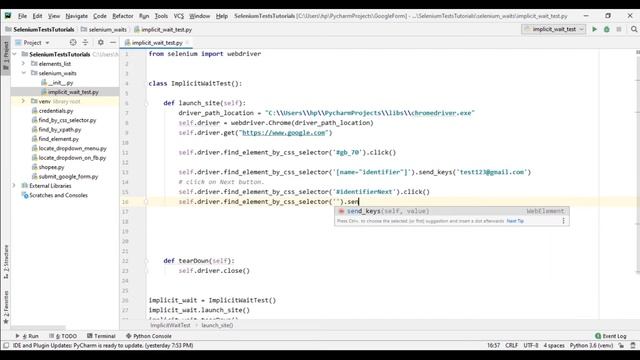Screen dimensions: 640x360
Task: Click the Next Tip link in popup
Action: [515, 221]
